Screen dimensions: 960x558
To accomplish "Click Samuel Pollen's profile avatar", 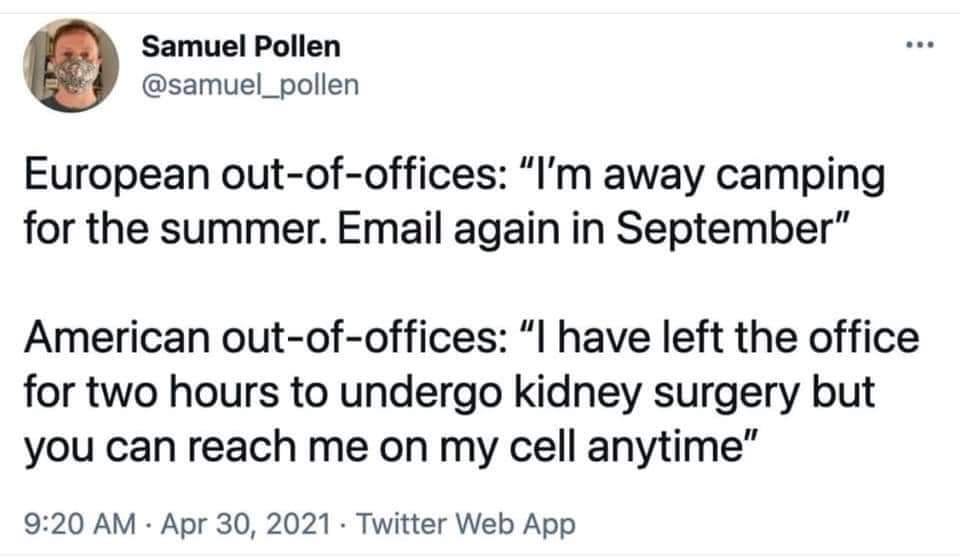I will 70,65.
